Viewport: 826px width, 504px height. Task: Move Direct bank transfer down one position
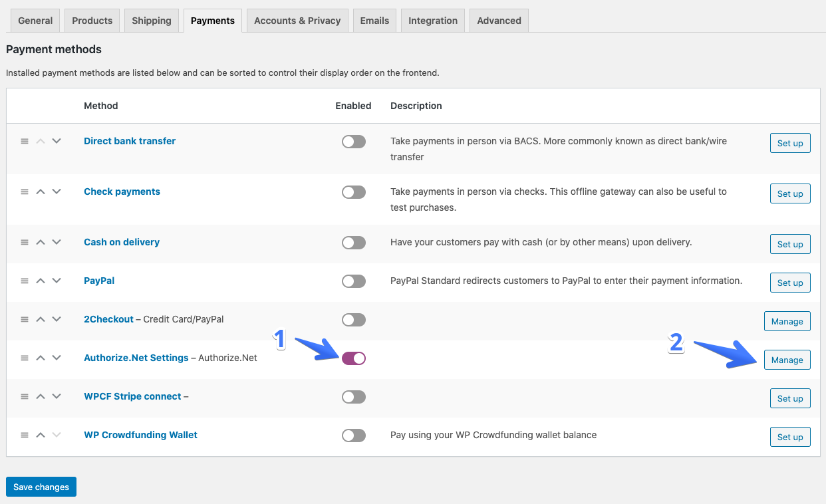point(57,141)
